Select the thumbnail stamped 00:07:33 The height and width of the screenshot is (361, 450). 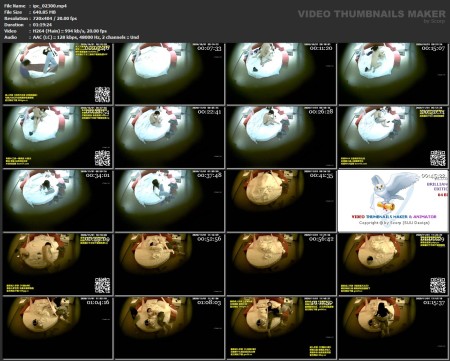(x=169, y=74)
